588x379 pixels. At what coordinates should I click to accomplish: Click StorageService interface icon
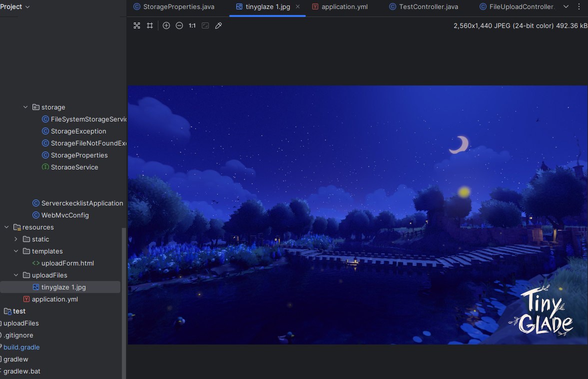pos(45,167)
